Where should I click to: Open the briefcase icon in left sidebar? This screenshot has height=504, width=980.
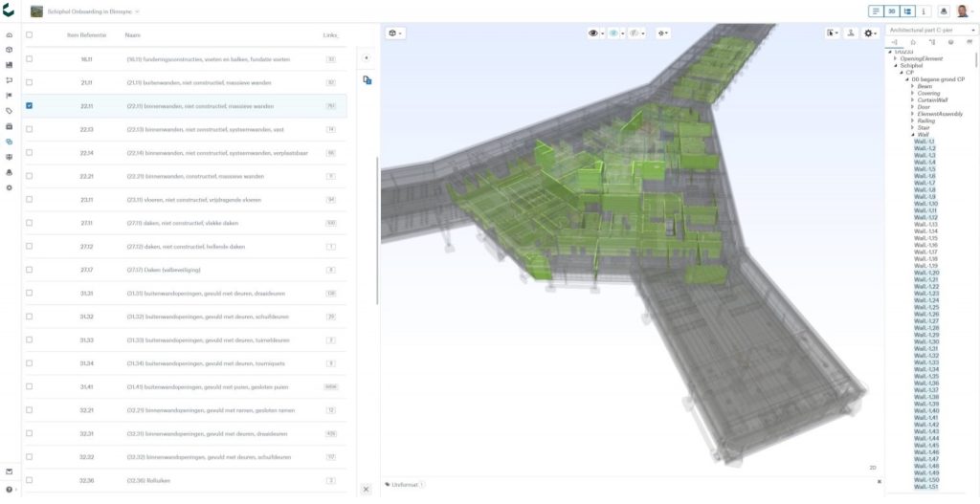pyautogui.click(x=9, y=126)
